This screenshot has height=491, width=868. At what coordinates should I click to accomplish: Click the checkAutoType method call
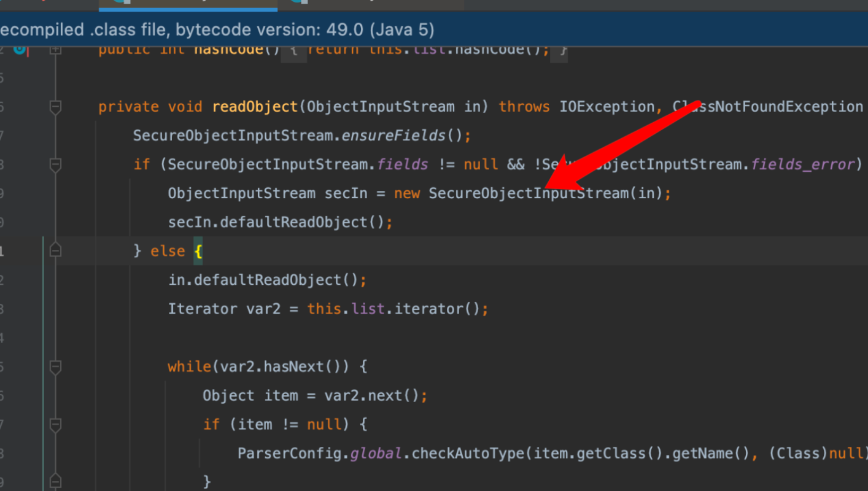(x=463, y=454)
